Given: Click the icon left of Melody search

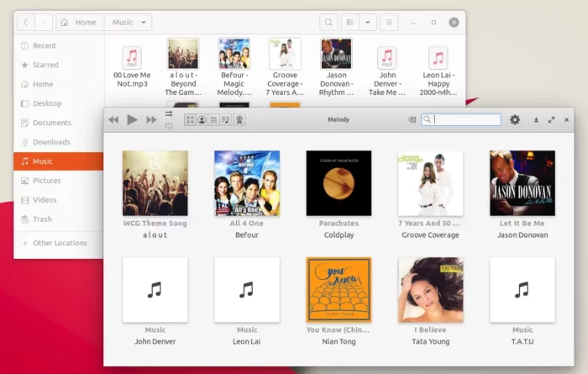Looking at the screenshot, I should click(x=412, y=119).
